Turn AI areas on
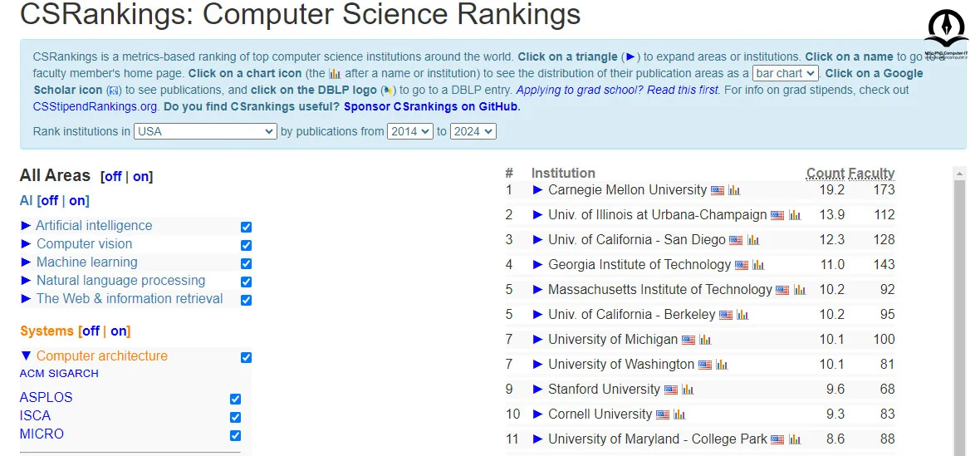The height and width of the screenshot is (456, 980). coord(77,200)
